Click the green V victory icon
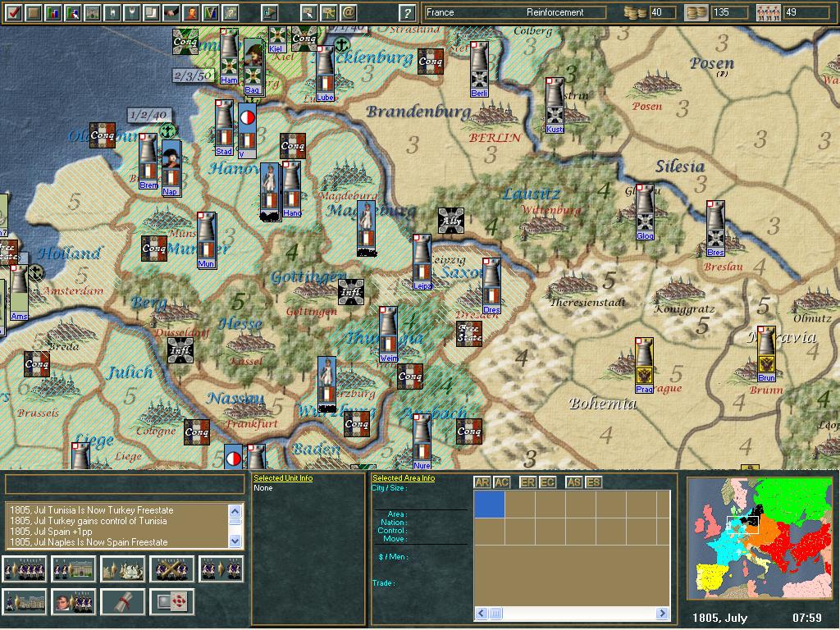This screenshot has width=840, height=630. (x=211, y=12)
